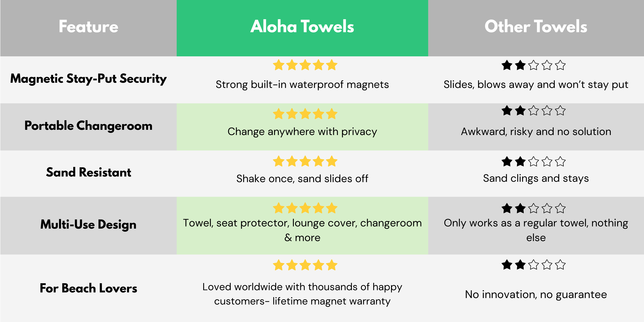The width and height of the screenshot is (644, 322).
Task: Click the 'Sand clings and stays' text
Action: (x=536, y=178)
